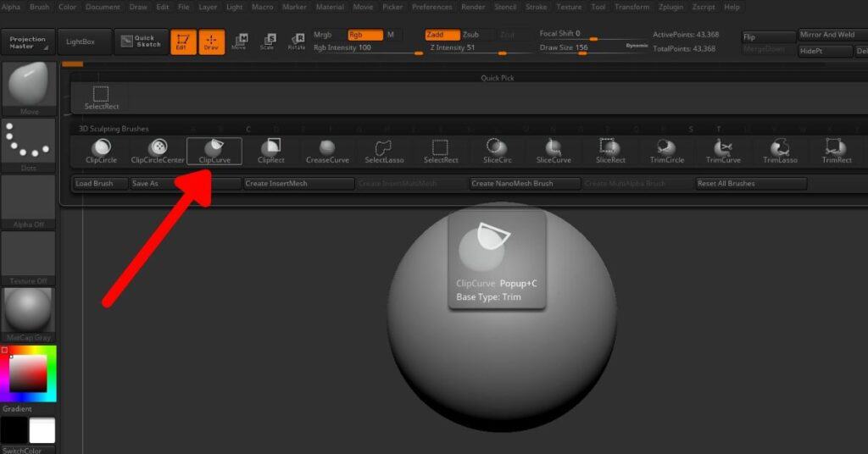Toggle Edit mode button
The width and height of the screenshot is (868, 454).
[x=183, y=42]
